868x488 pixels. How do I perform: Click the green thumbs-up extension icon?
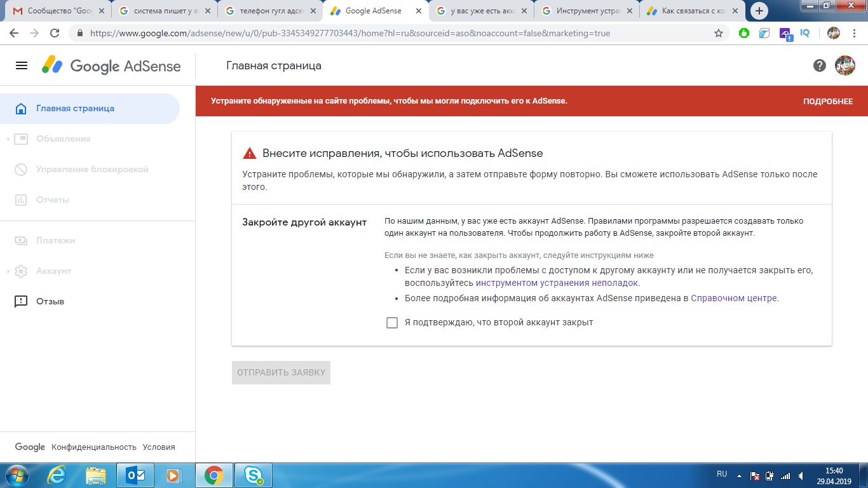(x=744, y=33)
